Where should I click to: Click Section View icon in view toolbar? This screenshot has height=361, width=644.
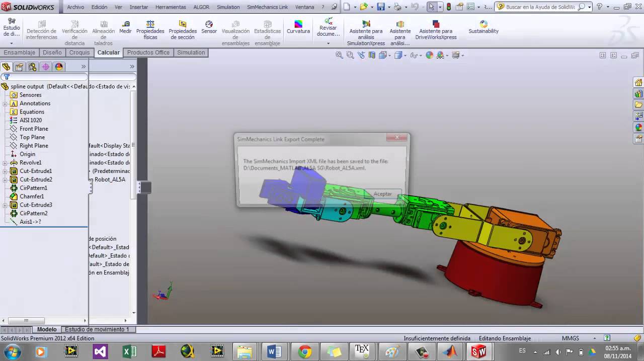pyautogui.click(x=371, y=55)
